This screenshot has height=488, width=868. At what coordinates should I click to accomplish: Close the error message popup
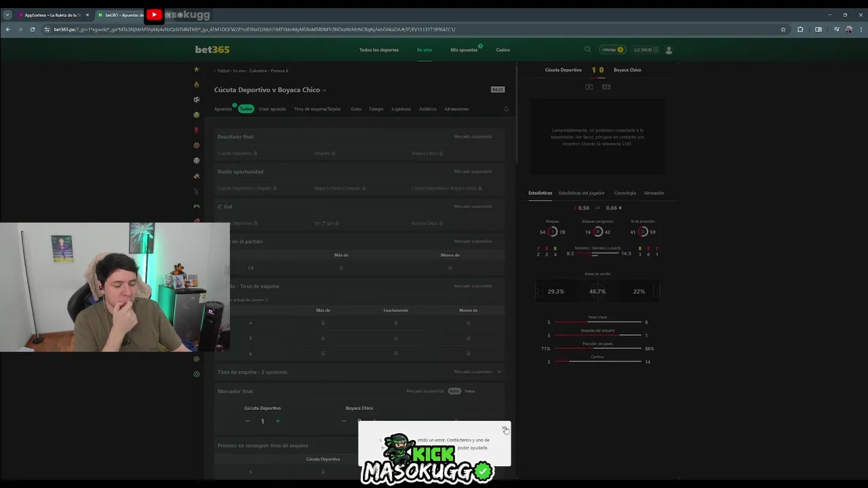click(x=504, y=428)
